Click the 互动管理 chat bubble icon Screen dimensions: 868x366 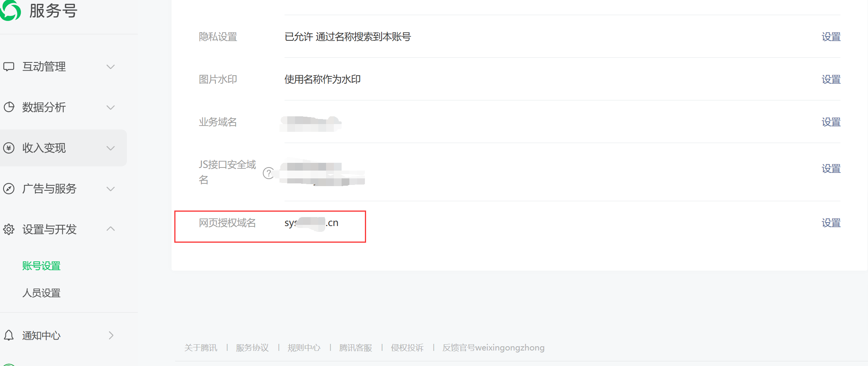[9, 67]
